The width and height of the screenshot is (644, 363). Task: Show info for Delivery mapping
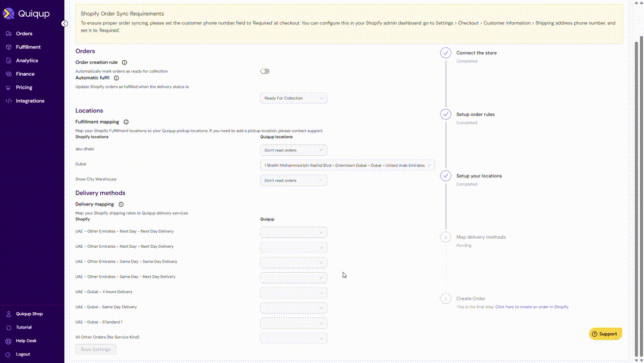point(121,204)
